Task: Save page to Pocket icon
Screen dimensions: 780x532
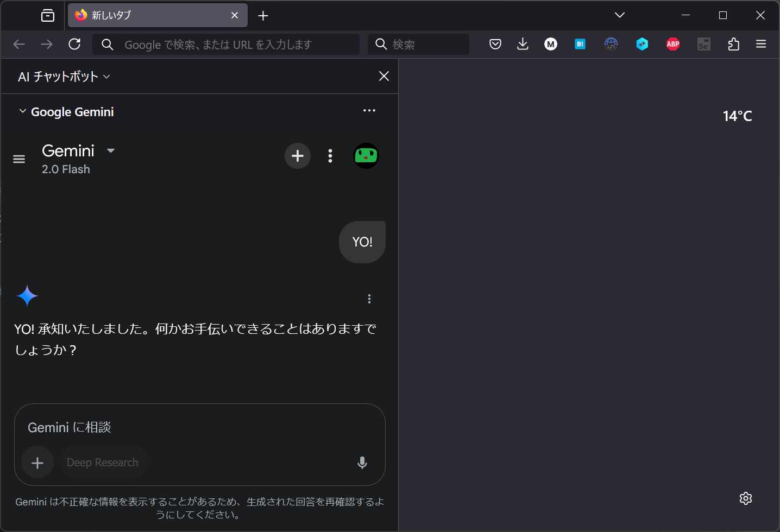Action: click(495, 45)
